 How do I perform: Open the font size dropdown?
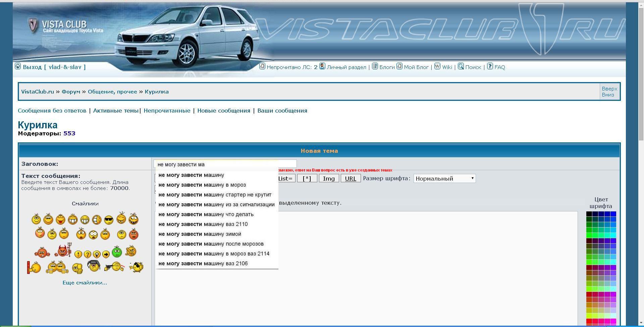[444, 178]
